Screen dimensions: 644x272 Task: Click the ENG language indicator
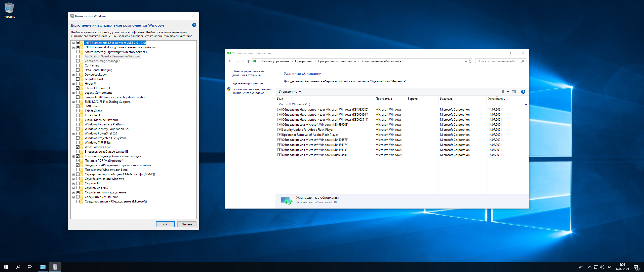[x=609, y=267]
